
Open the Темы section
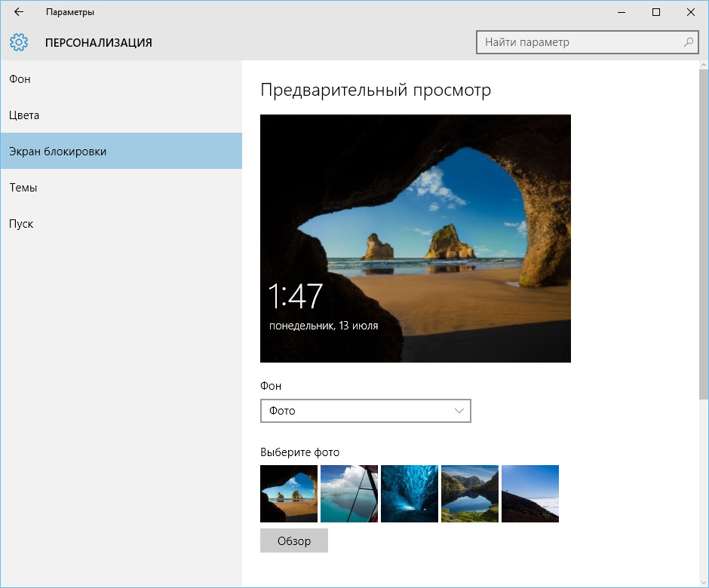click(121, 188)
